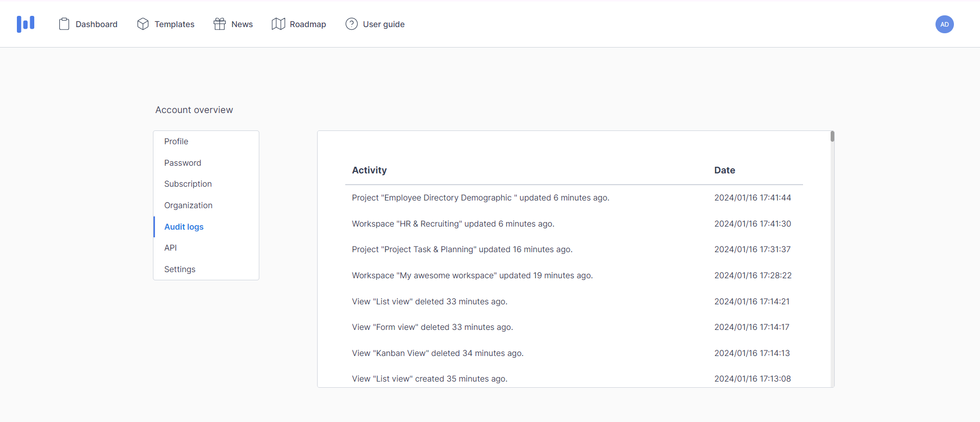Select the Audit logs tab
This screenshot has width=980, height=422.
point(184,227)
